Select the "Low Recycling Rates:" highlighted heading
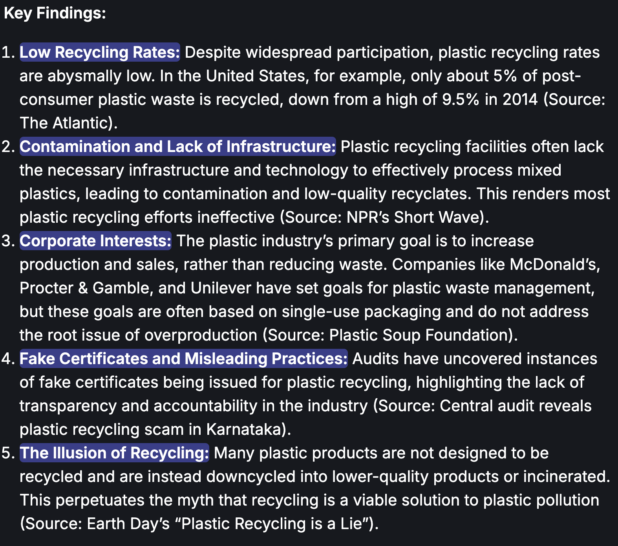Viewport: 618px width, 546px height. (100, 51)
